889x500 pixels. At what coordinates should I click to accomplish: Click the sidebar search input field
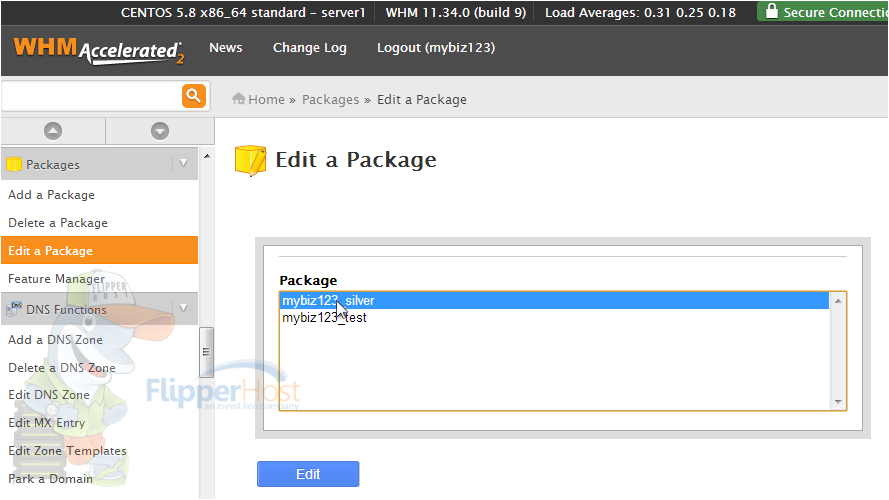[x=92, y=96]
